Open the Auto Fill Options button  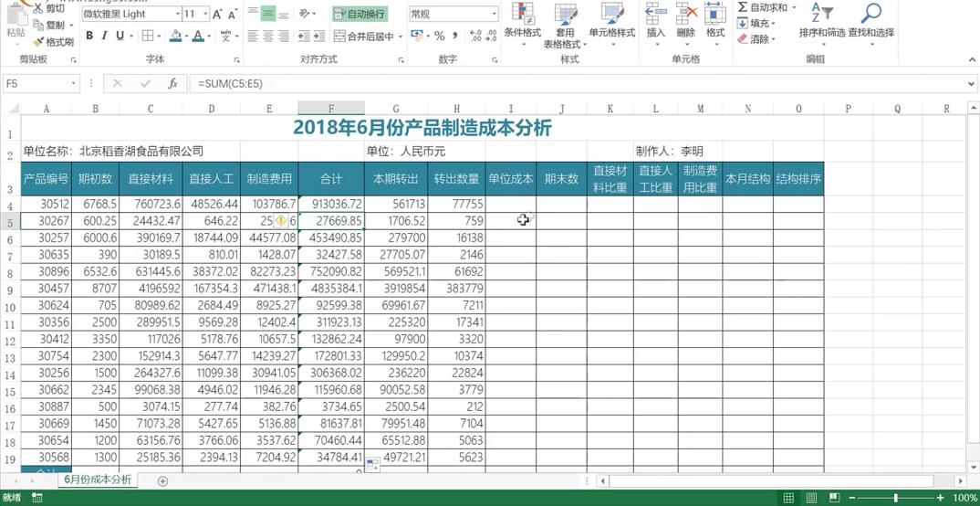click(372, 463)
